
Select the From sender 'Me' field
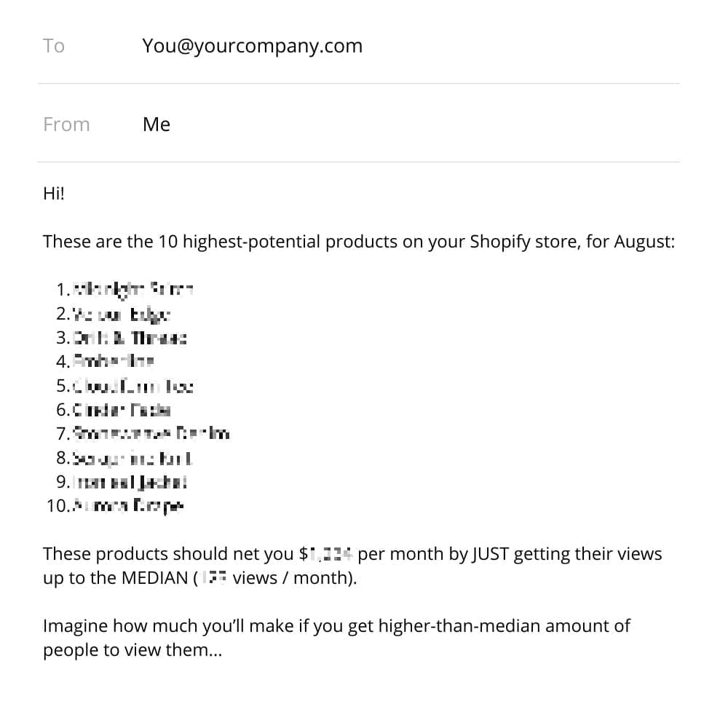point(157,124)
